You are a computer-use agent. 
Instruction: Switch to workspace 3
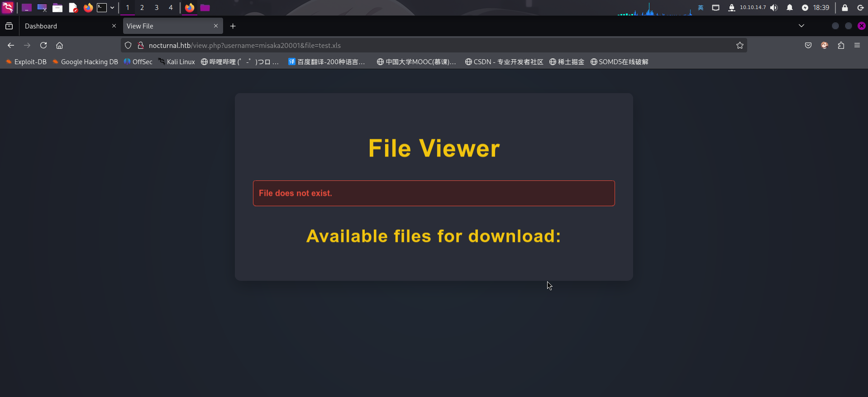point(157,8)
